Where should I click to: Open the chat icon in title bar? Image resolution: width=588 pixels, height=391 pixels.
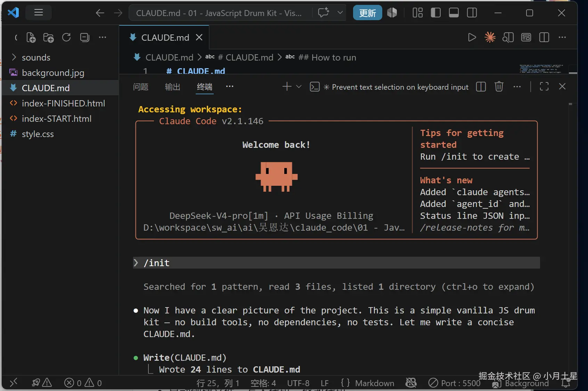pyautogui.click(x=324, y=13)
